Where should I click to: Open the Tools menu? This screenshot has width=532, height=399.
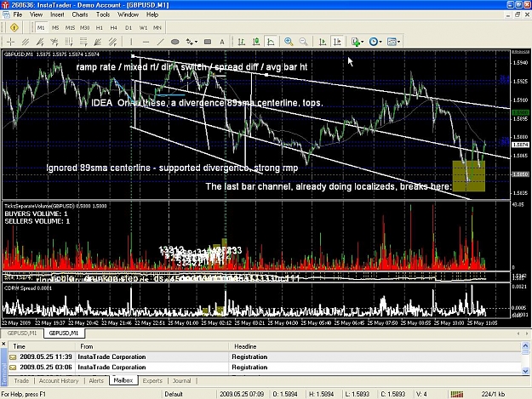tap(103, 14)
